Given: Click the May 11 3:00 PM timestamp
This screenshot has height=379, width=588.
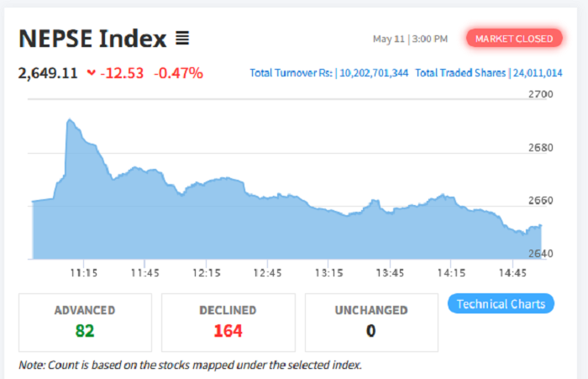Looking at the screenshot, I should click(411, 39).
